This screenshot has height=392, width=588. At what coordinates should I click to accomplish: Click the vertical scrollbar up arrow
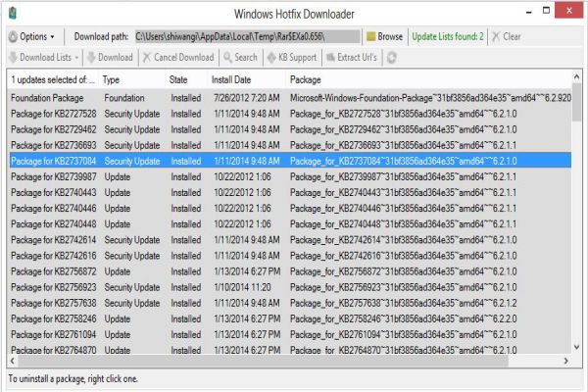(x=577, y=76)
